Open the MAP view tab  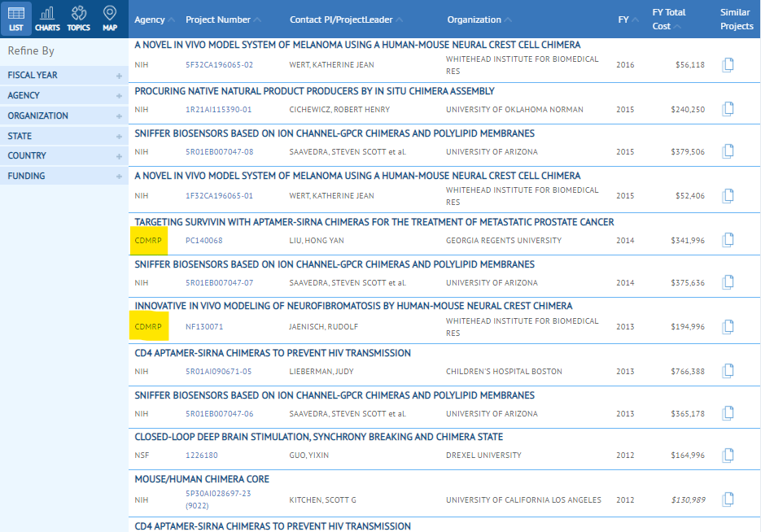[x=110, y=19]
